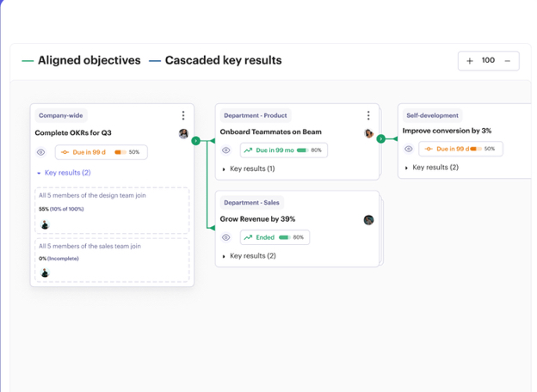537x392 pixels.
Task: Click the Company-wide tag
Action: coord(61,115)
